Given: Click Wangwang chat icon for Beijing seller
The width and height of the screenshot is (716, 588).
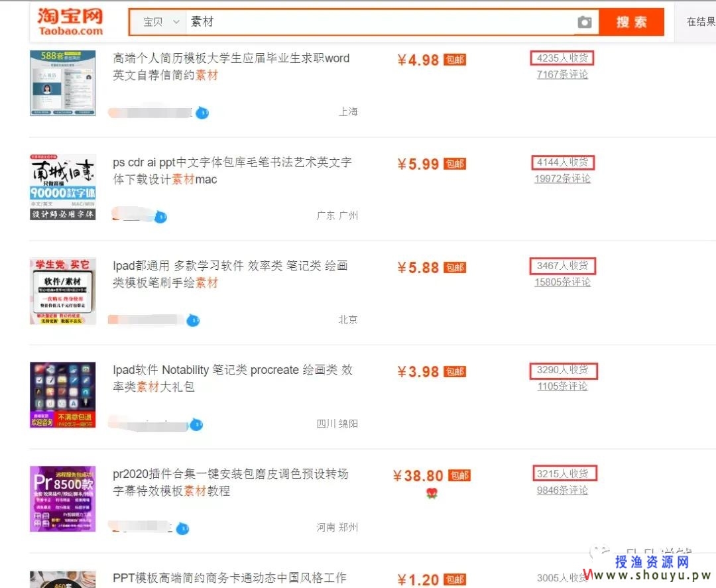Looking at the screenshot, I should pos(193,320).
